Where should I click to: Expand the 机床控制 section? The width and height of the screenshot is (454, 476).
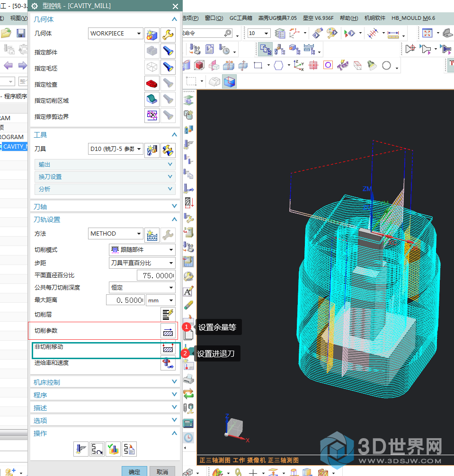coord(105,382)
